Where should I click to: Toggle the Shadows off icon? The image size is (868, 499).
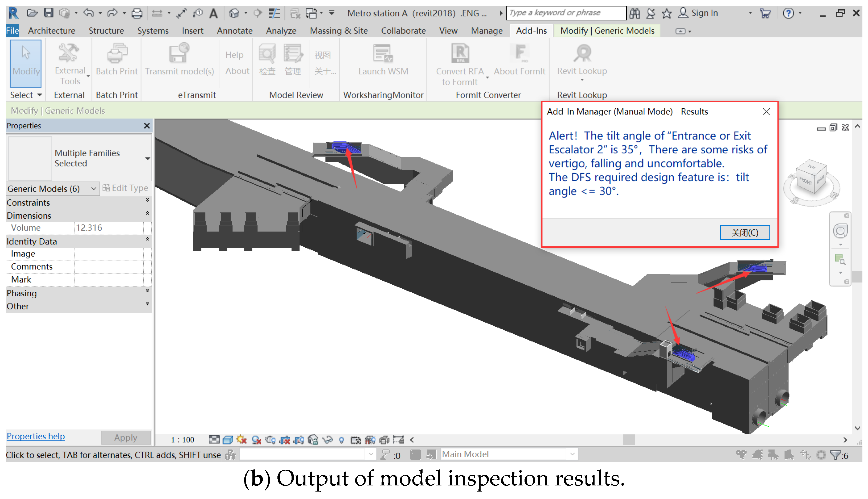pyautogui.click(x=256, y=440)
